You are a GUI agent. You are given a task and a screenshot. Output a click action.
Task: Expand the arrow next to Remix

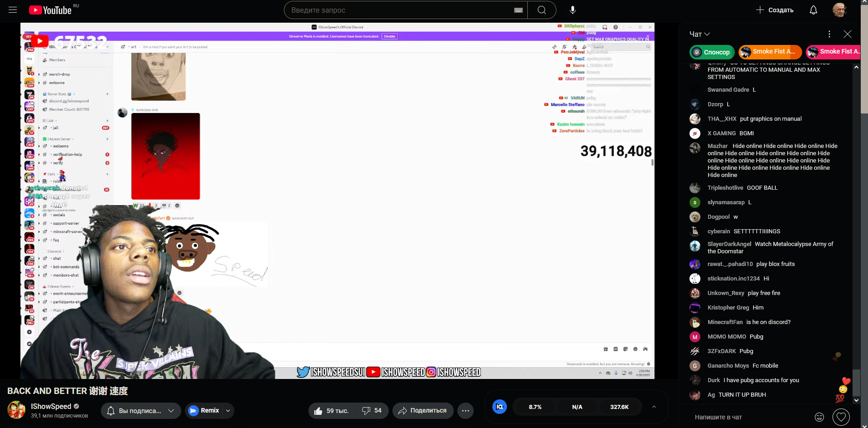[228, 411]
